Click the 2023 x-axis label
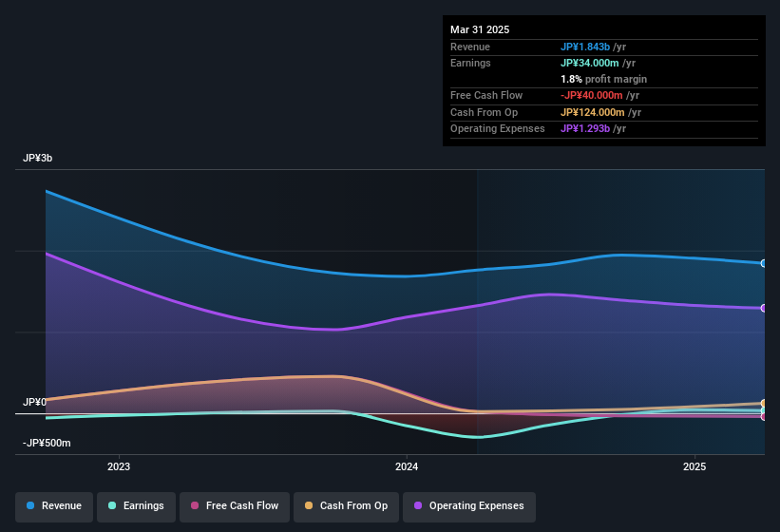Screen dimensions: 780x532 click(119, 466)
